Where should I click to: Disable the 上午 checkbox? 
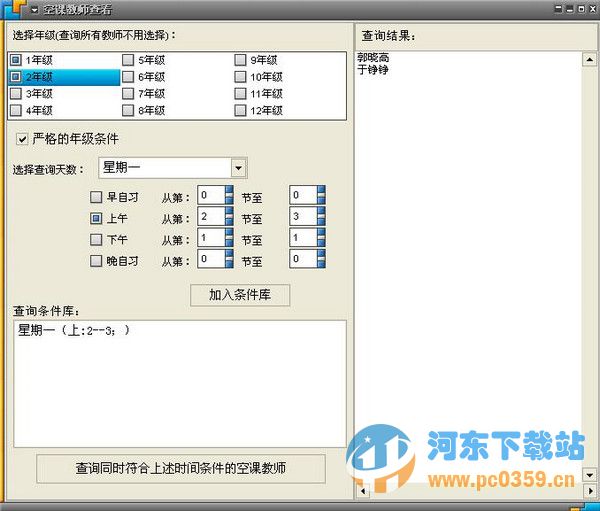[96, 218]
